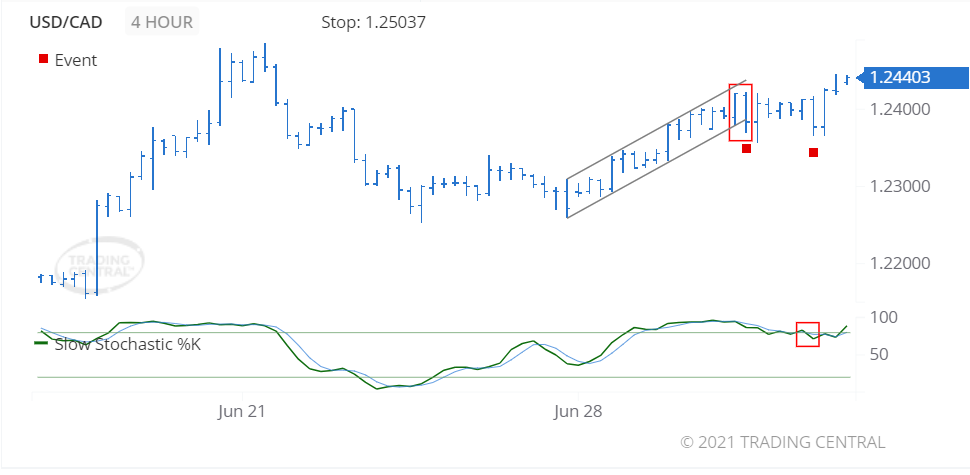Open the © 2021 TRADING CENTRAL link
970x475 pixels.
click(x=782, y=442)
